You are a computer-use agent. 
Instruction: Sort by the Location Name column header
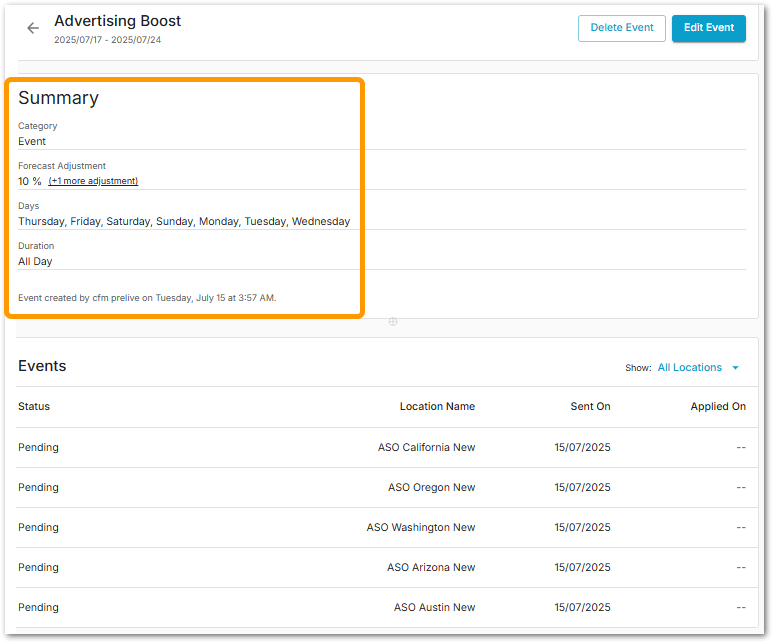click(437, 407)
